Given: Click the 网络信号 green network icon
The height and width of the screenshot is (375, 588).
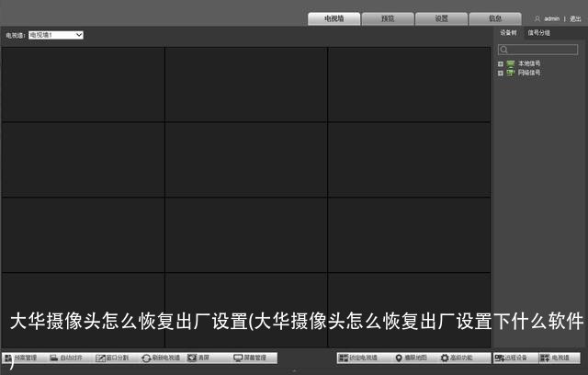Looking at the screenshot, I should pyautogui.click(x=511, y=73).
